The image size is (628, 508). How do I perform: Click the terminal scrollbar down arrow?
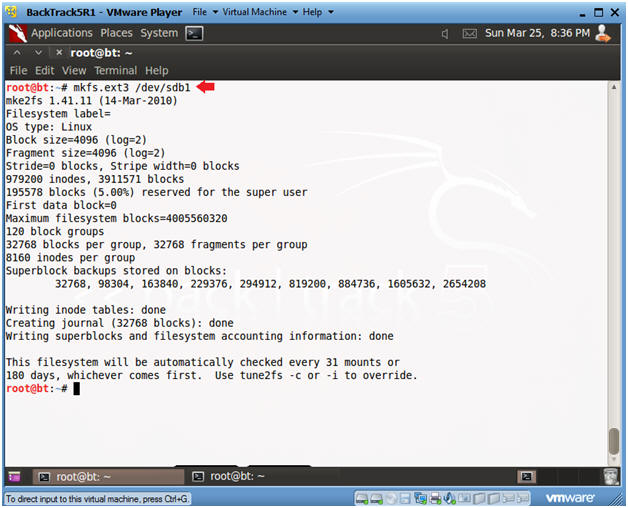[614, 459]
